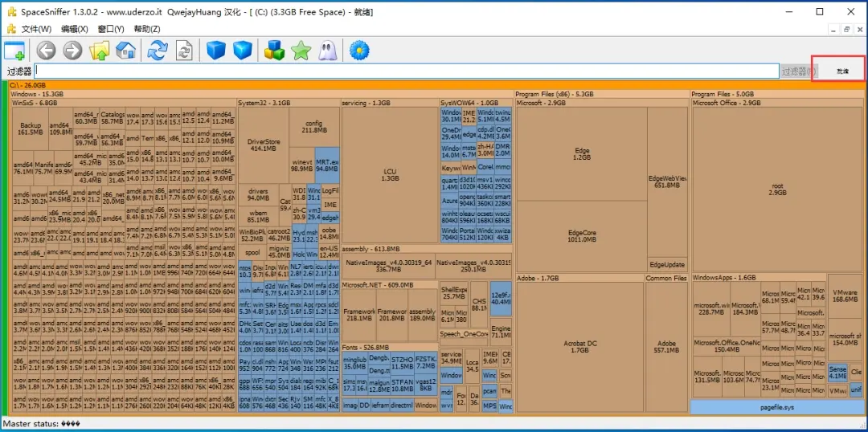Click the VMware 168.6MB block
The width and height of the screenshot is (868, 432).
(845, 296)
